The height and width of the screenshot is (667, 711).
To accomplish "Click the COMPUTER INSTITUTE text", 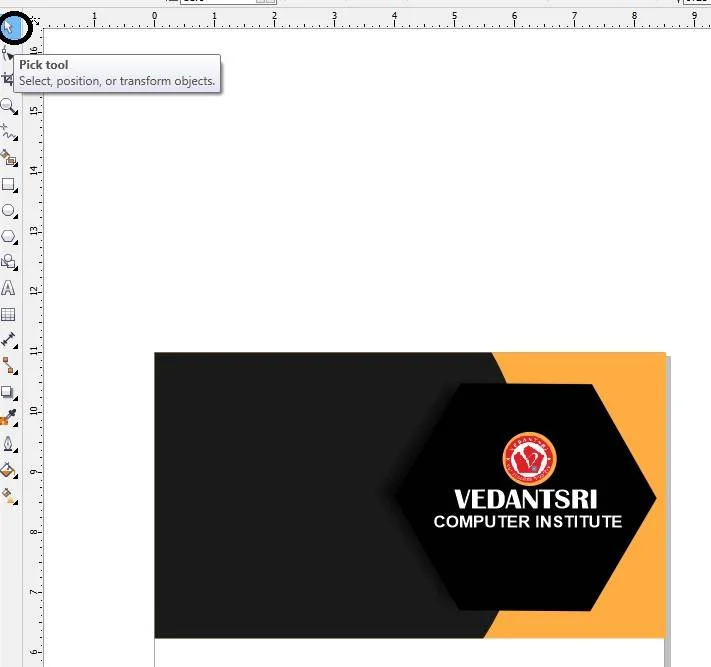I will coord(527,522).
